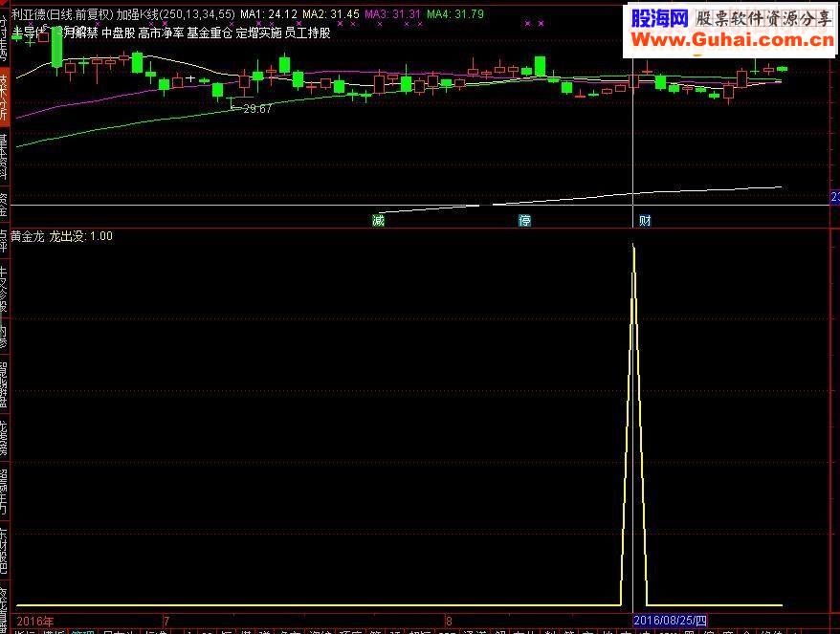
Task: Open the 定增实施 tag
Action: pos(258,33)
